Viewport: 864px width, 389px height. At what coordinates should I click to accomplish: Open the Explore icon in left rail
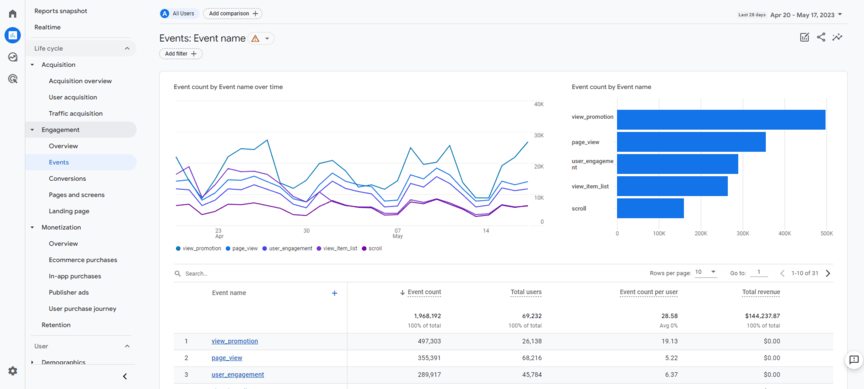pos(13,57)
